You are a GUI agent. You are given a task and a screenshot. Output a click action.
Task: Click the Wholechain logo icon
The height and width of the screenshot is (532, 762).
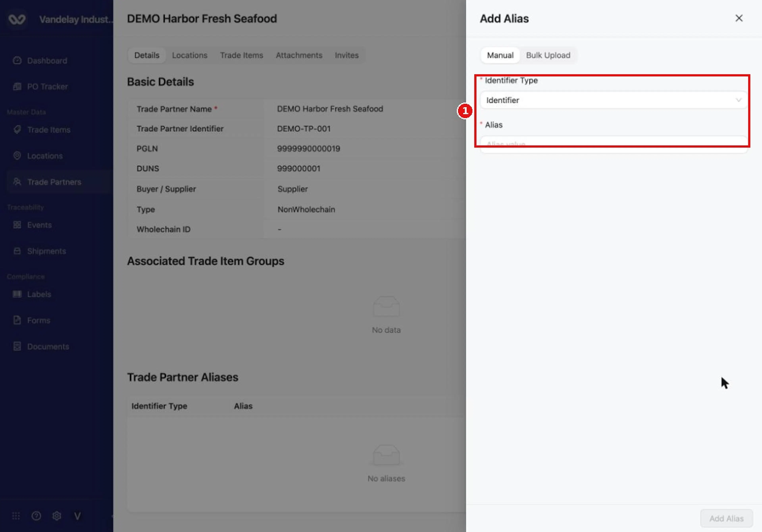[17, 19]
